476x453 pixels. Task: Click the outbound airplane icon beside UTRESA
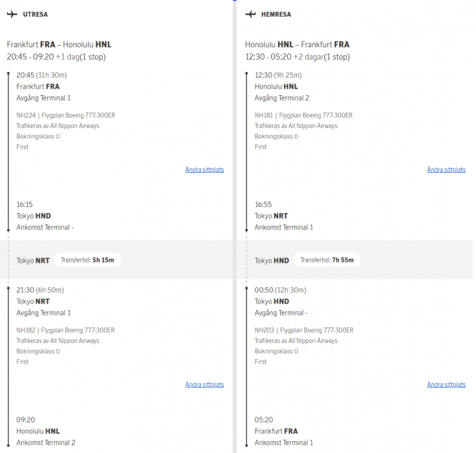[12, 14]
